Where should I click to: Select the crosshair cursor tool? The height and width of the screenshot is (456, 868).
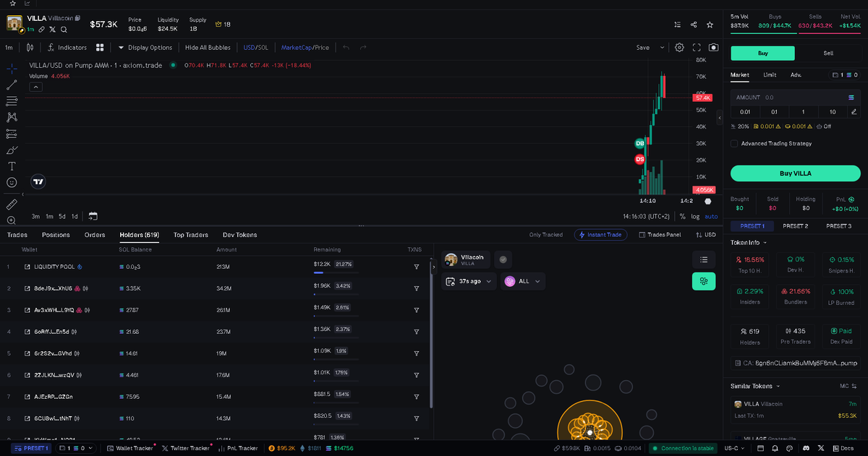pos(12,68)
